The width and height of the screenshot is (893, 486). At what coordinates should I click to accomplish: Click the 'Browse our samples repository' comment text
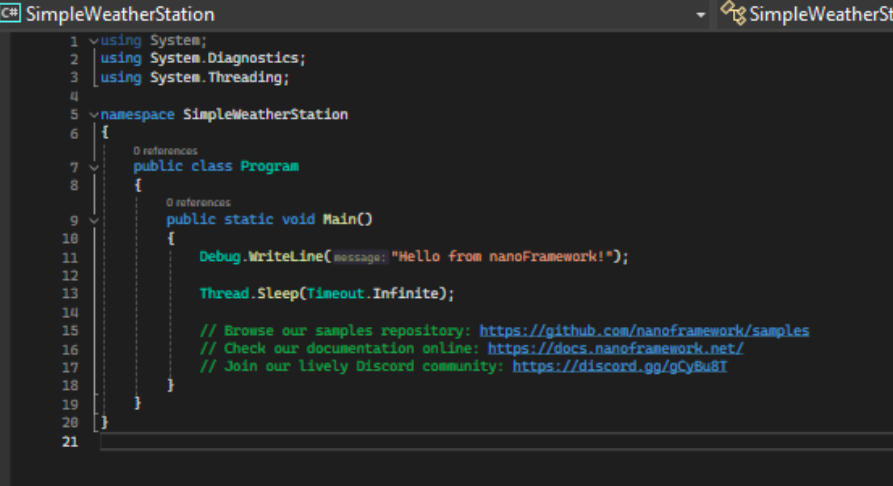tap(335, 330)
